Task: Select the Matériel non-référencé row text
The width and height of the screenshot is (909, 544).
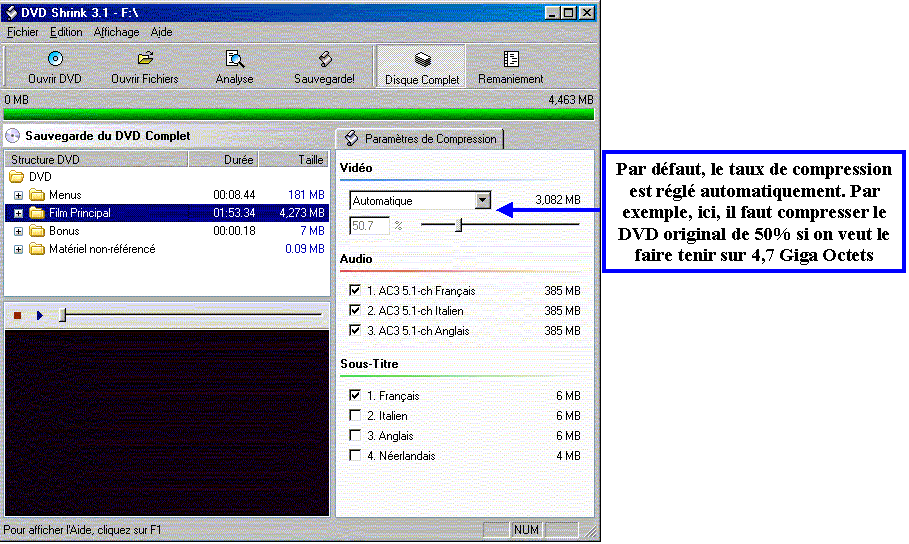Action: click(x=102, y=249)
